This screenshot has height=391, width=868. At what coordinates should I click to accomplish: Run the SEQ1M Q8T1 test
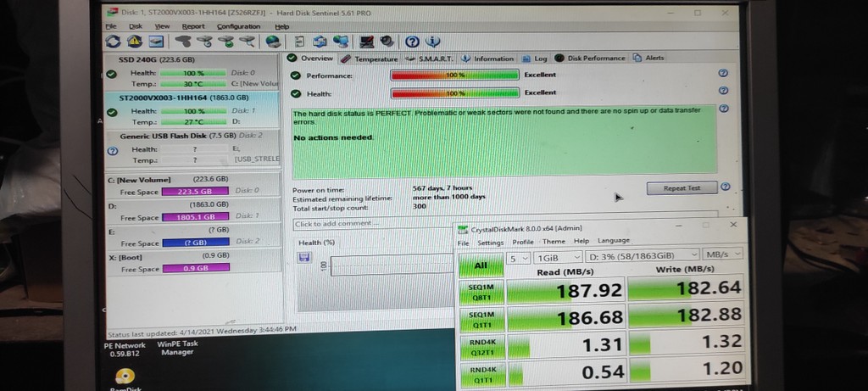pyautogui.click(x=481, y=291)
